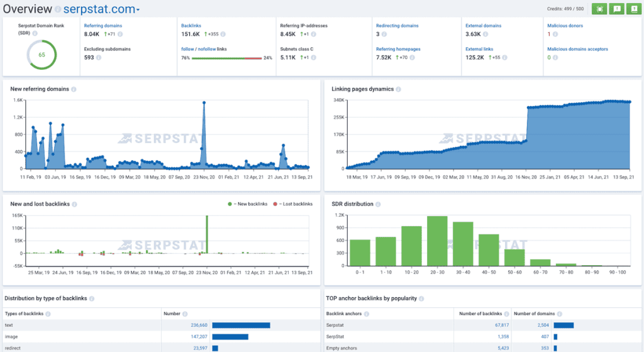This screenshot has width=644, height=352.
Task: Click info icon next to Redirecting domains 3
Action: (x=384, y=34)
